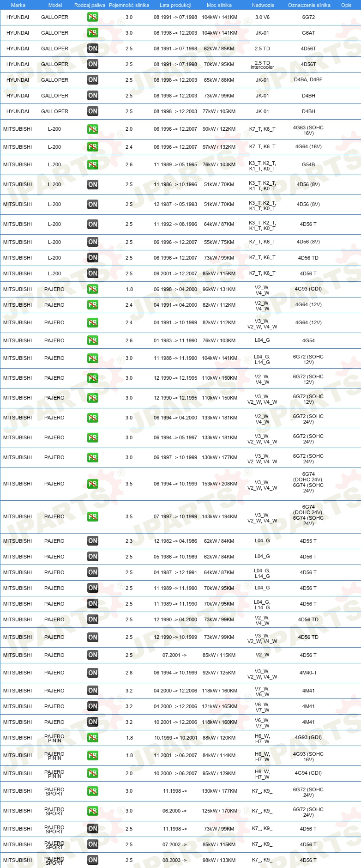Click the PB icon in the Pajero 96kW / 131KM row
The height and width of the screenshot is (868, 361).
(93, 289)
